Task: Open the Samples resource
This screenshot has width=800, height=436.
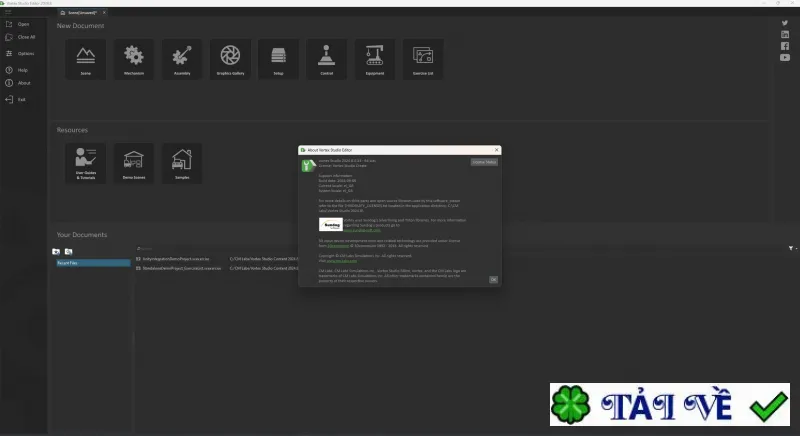Action: tap(182, 163)
